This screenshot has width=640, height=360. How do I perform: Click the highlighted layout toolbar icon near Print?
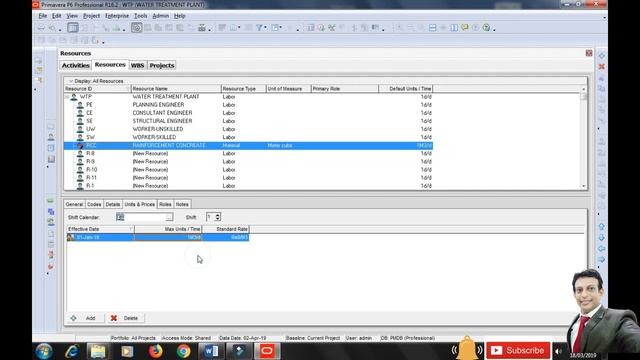point(73,28)
